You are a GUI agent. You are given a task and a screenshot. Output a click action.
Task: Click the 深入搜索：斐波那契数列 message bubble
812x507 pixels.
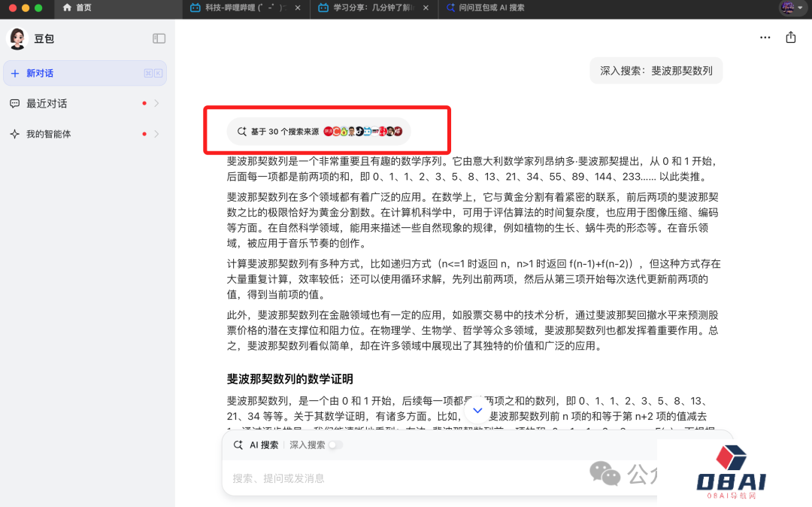coord(656,71)
